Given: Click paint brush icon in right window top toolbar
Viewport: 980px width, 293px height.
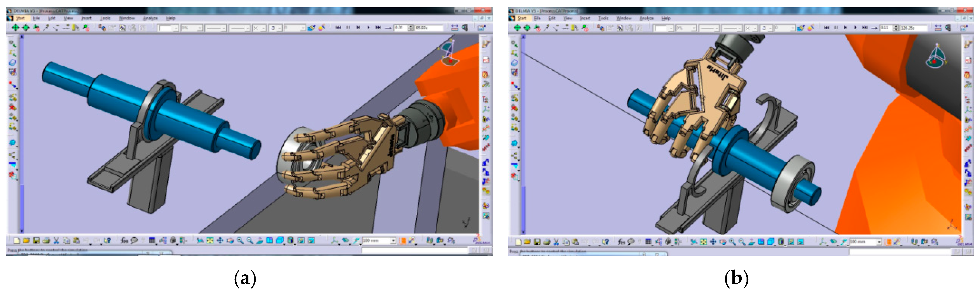Looking at the screenshot, I should coord(801,28).
